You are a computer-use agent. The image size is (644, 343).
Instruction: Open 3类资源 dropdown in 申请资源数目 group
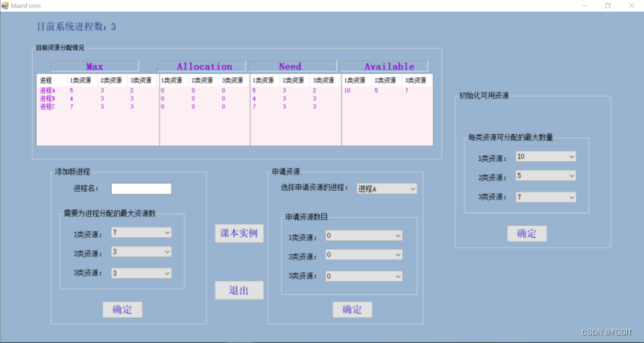tap(364, 276)
